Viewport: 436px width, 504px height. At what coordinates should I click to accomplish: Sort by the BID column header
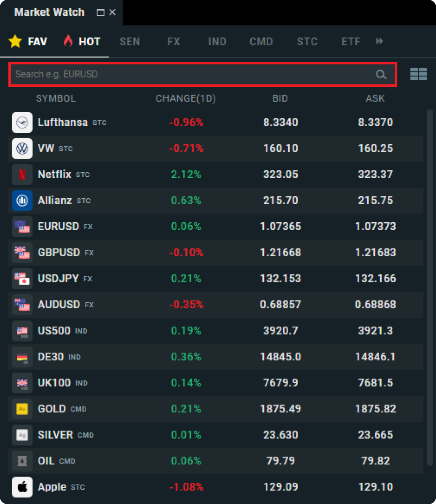pyautogui.click(x=280, y=98)
